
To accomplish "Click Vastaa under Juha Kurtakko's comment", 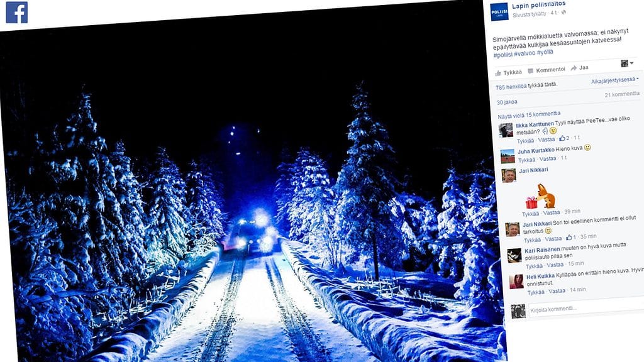I will 548,159.
